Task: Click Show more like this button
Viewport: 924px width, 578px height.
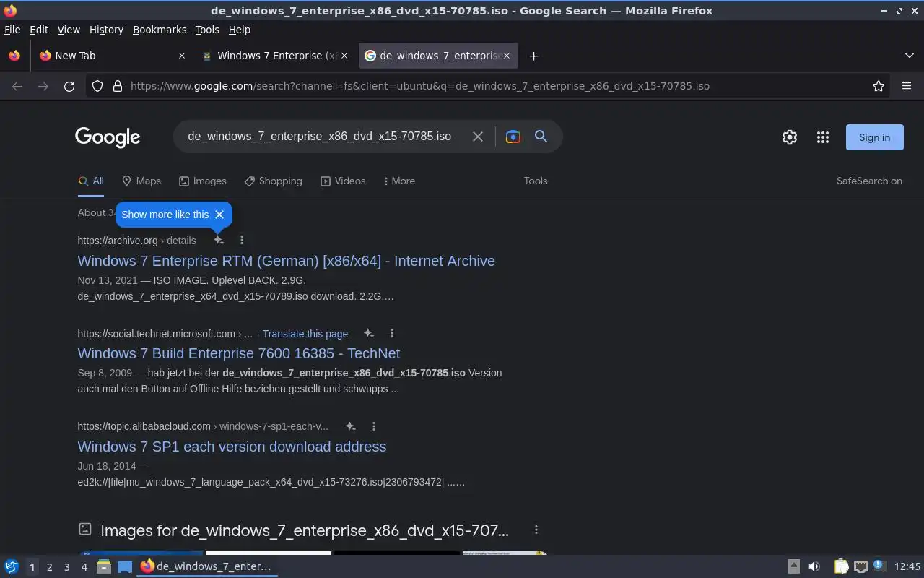Action: click(x=165, y=215)
